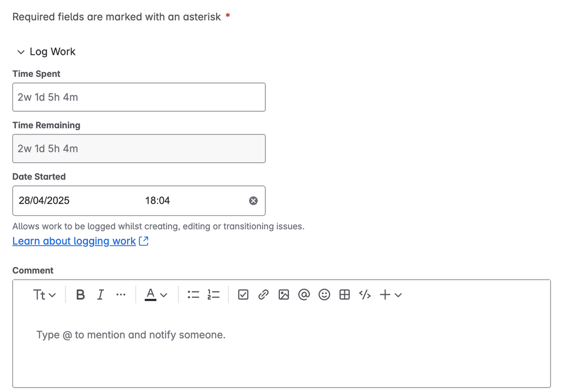Insert a bullet list
This screenshot has width=564, height=392.
193,295
